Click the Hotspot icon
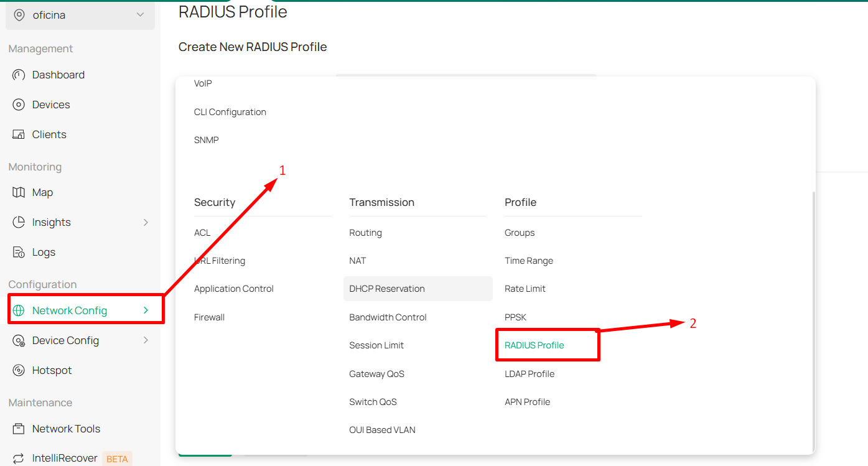This screenshot has width=868, height=466. click(x=19, y=370)
